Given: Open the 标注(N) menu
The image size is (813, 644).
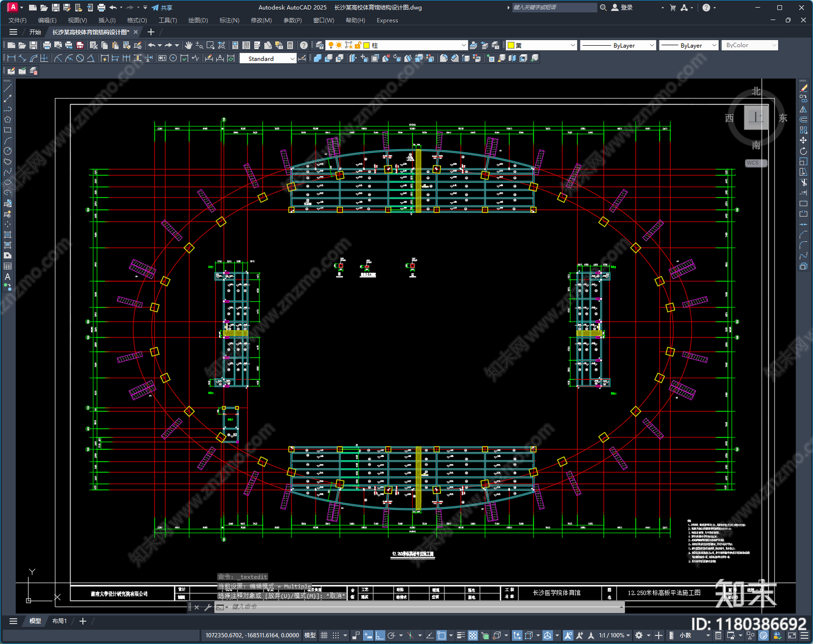Looking at the screenshot, I should coord(229,20).
